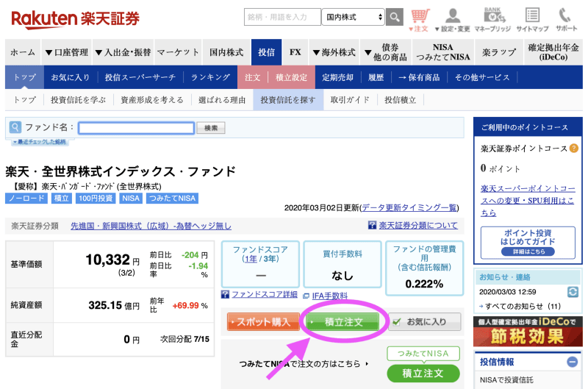Open FX in main navigation
588x389 pixels.
tap(295, 52)
